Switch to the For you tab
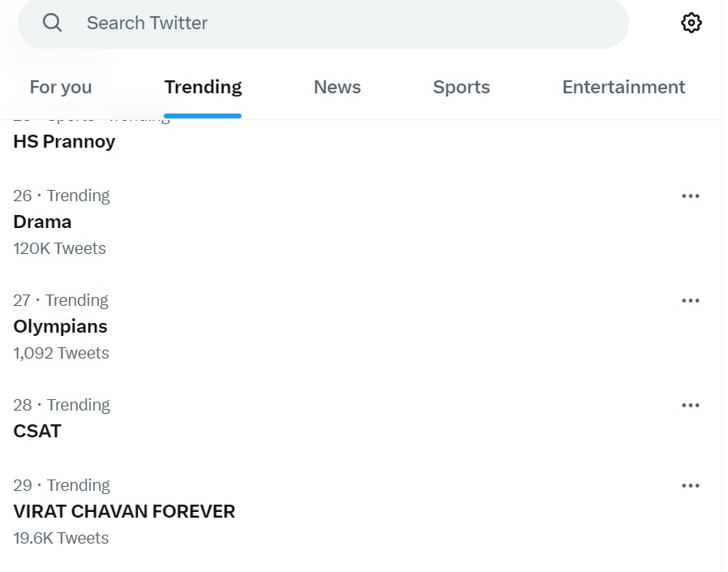This screenshot has width=728, height=572. (x=60, y=87)
